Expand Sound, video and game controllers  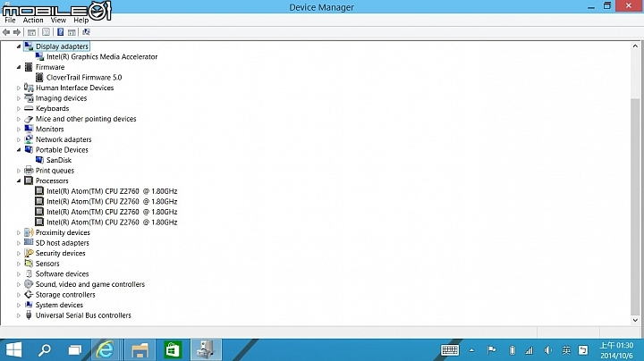(x=19, y=284)
